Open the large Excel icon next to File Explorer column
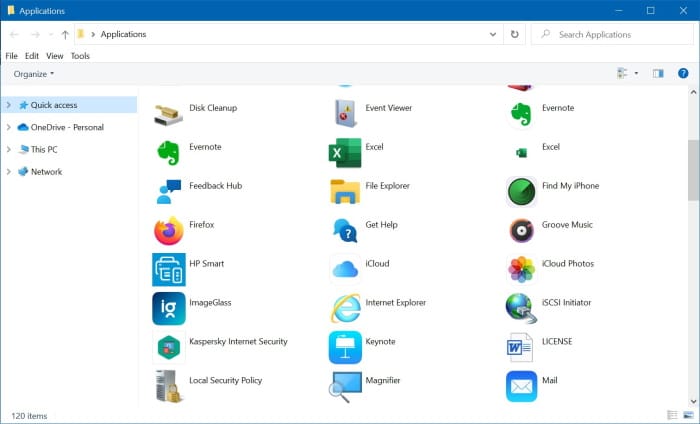Image resolution: width=700 pixels, height=424 pixels. point(345,153)
